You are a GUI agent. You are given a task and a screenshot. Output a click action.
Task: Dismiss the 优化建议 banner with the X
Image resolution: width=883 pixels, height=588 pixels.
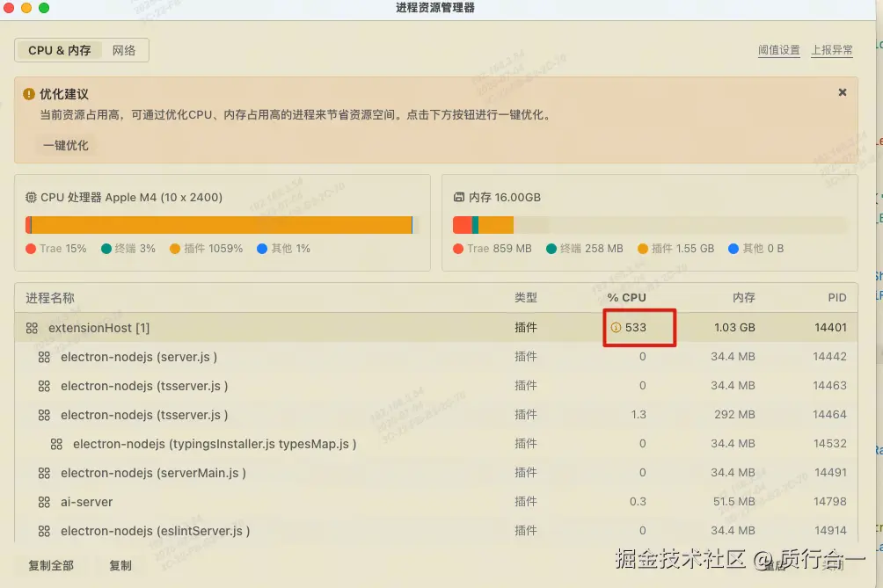coord(842,91)
